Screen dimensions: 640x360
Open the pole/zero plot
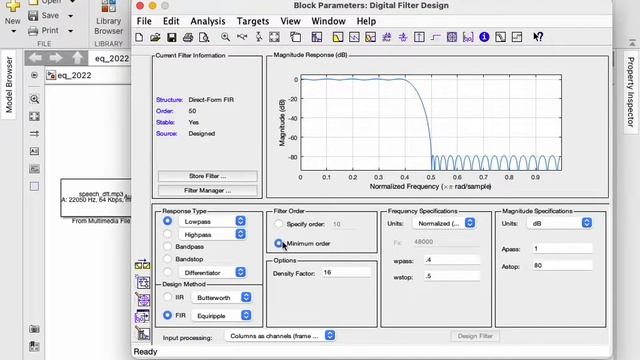tap(452, 37)
